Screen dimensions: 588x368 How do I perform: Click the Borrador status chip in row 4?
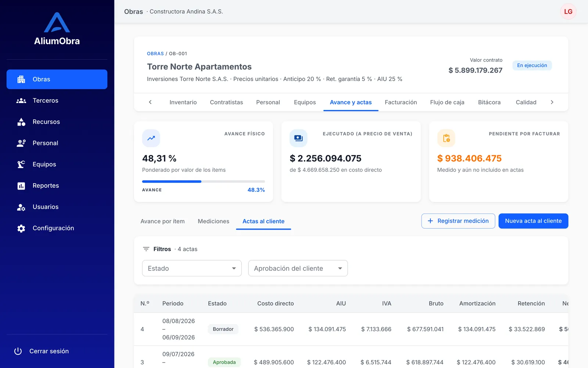tap(223, 329)
